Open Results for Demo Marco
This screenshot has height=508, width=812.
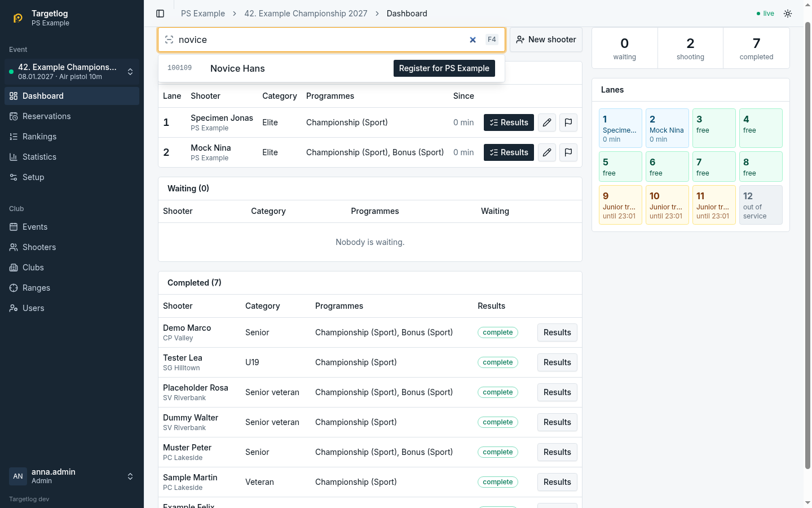pos(557,332)
